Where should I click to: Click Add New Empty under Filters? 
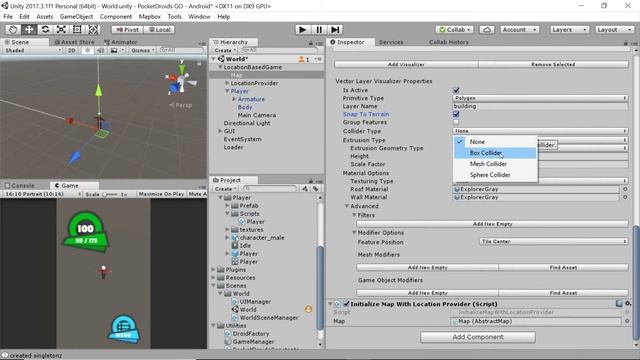pos(492,224)
